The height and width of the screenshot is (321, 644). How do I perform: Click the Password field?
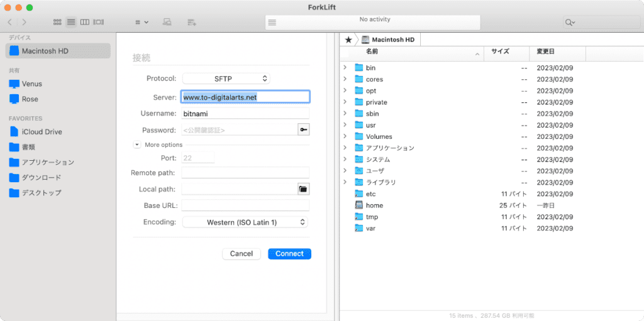[x=239, y=130]
